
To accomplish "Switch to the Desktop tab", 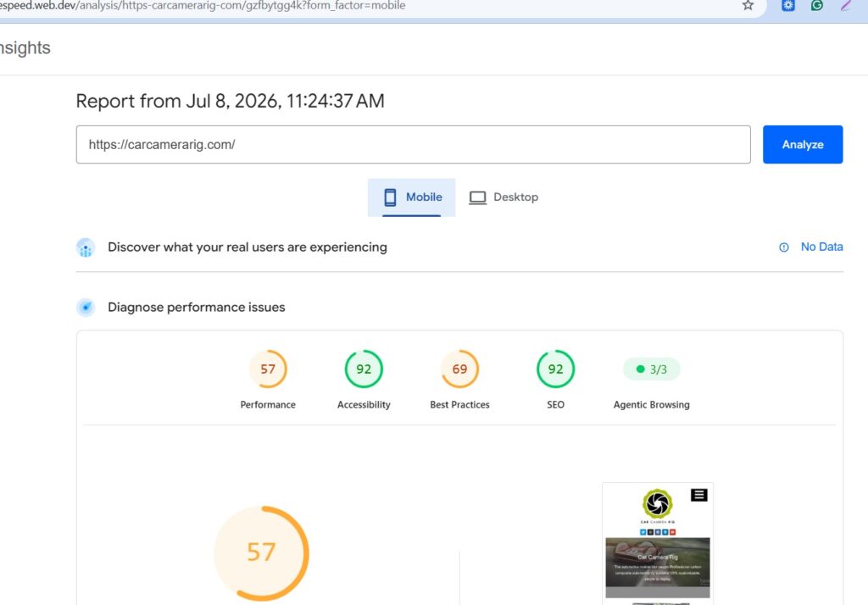I will [504, 197].
